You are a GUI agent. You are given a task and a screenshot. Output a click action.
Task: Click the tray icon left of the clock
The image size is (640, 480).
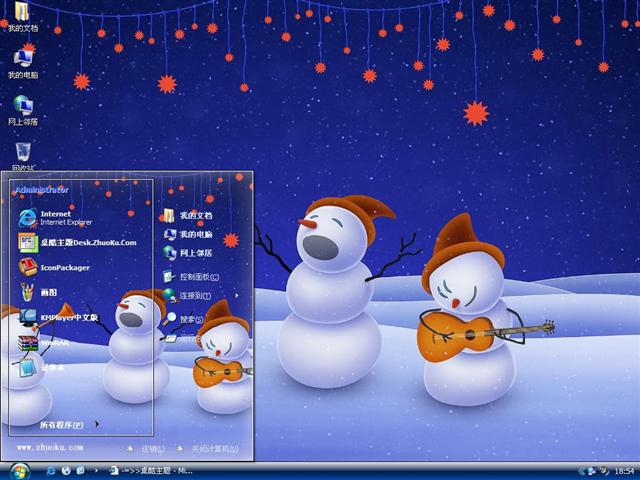pos(604,471)
